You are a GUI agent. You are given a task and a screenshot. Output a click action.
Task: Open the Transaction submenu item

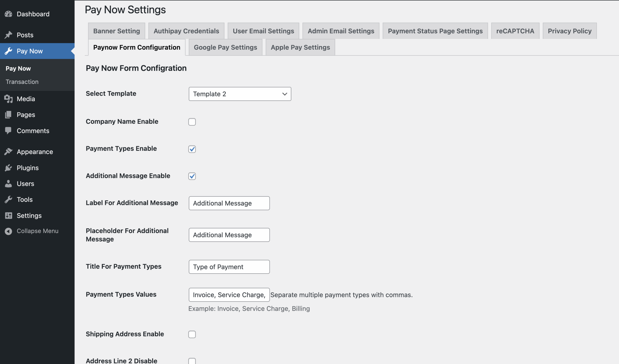[x=22, y=82]
